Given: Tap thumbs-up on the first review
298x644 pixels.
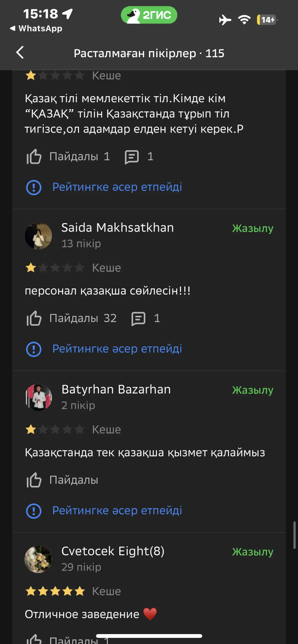Looking at the screenshot, I should click(34, 156).
